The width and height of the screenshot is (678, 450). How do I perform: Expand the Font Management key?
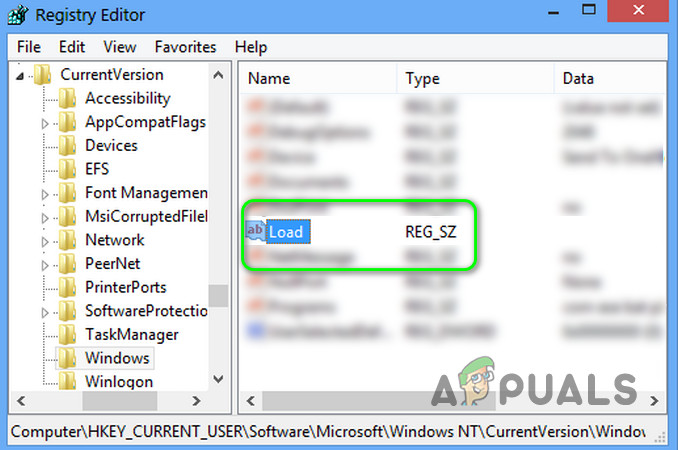tap(45, 195)
